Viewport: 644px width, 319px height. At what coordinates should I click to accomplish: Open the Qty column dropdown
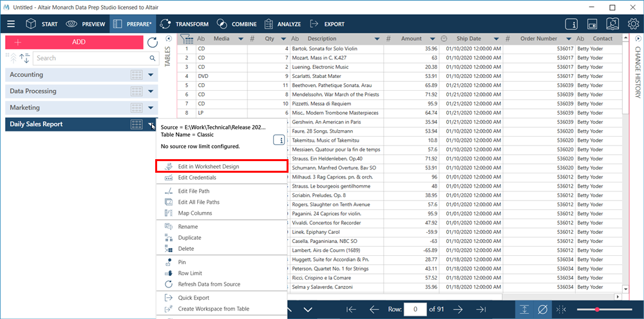click(x=283, y=39)
